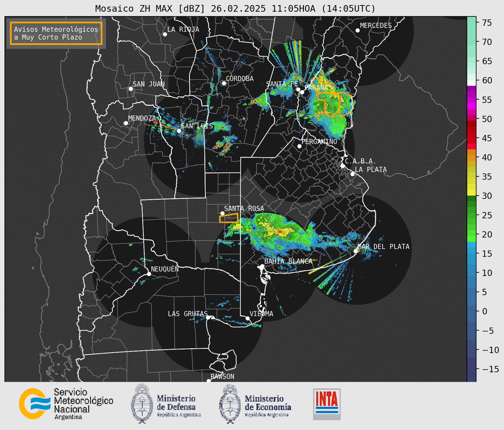Image resolution: width=504 pixels, height=430 pixels.
Task: Click the Avisos Meteorológicos a Muy Corto Plazo box
Action: pyautogui.click(x=56, y=33)
